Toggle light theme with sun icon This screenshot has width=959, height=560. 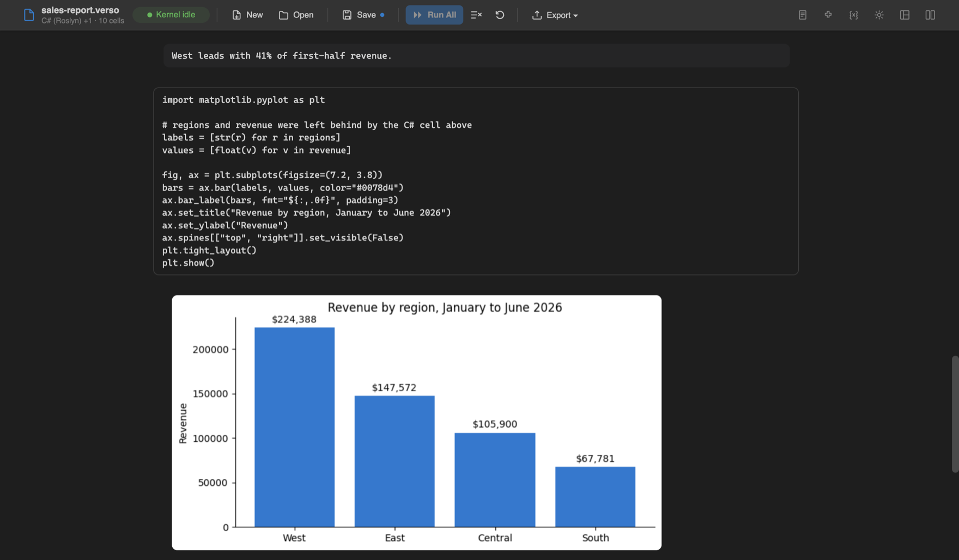tap(879, 15)
